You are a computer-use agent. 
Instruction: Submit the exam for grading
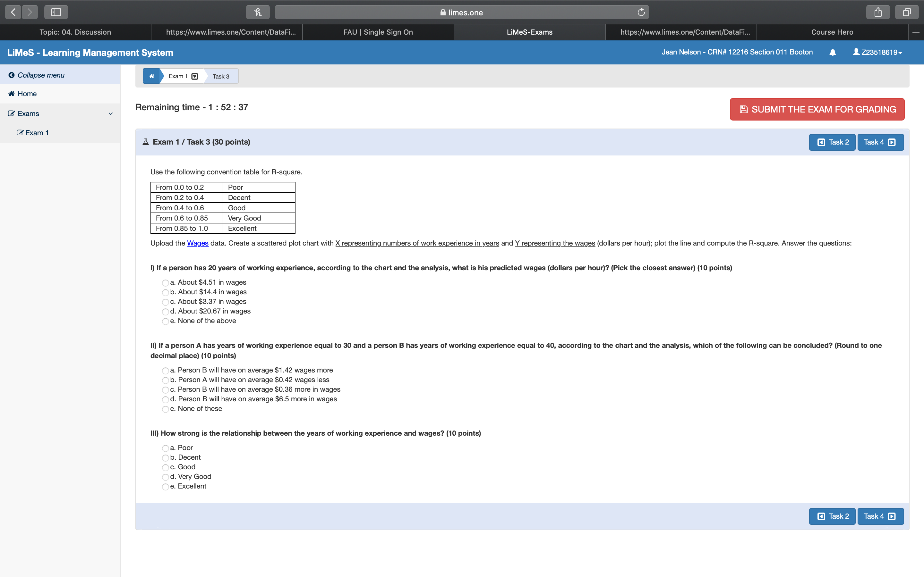click(x=817, y=110)
